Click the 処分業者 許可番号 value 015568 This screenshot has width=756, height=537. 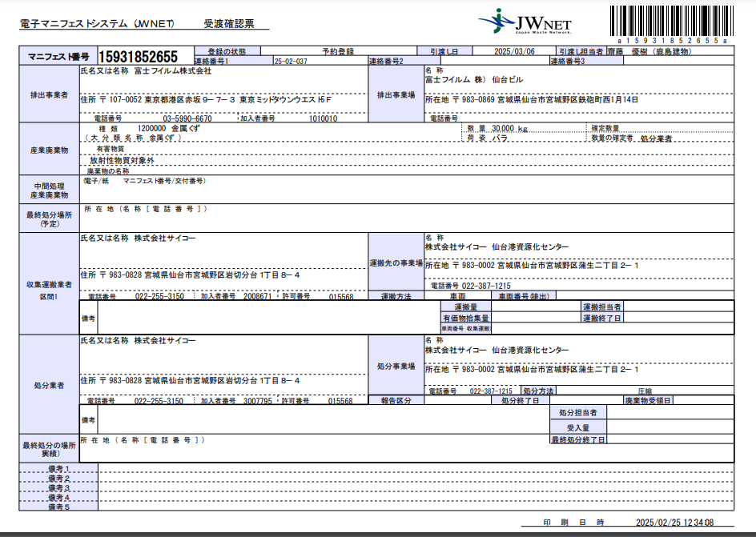(x=341, y=400)
